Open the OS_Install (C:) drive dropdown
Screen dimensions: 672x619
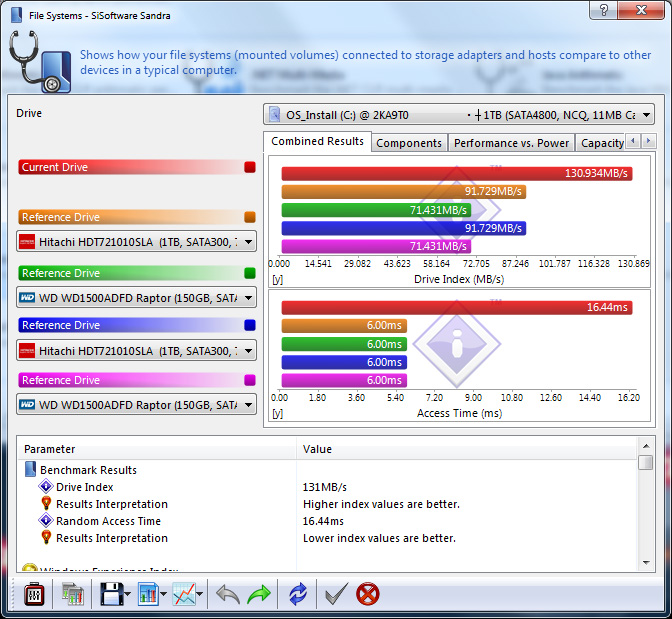[x=459, y=115]
